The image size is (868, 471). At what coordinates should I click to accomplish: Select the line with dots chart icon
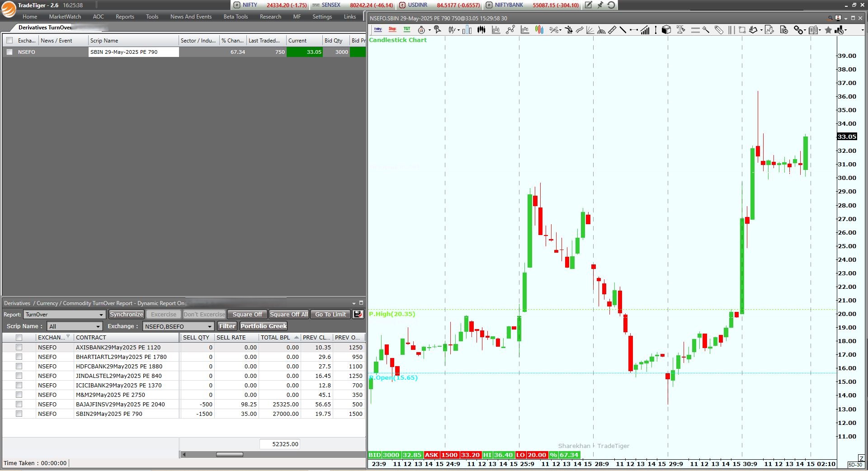510,30
